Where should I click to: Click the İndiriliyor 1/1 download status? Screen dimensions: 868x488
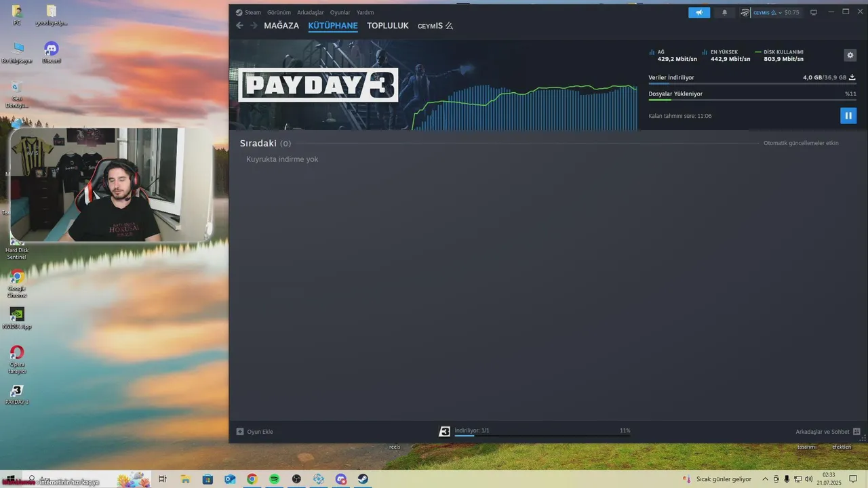tap(472, 430)
